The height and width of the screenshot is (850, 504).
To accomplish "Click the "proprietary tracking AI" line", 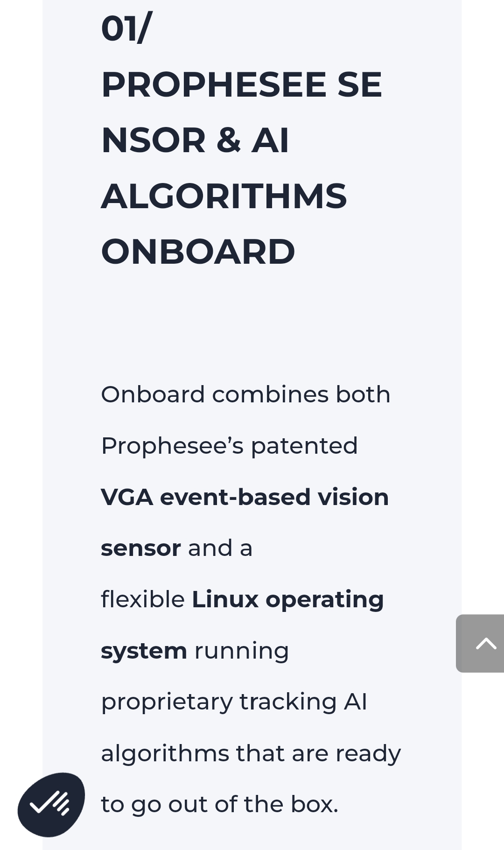I will (234, 702).
